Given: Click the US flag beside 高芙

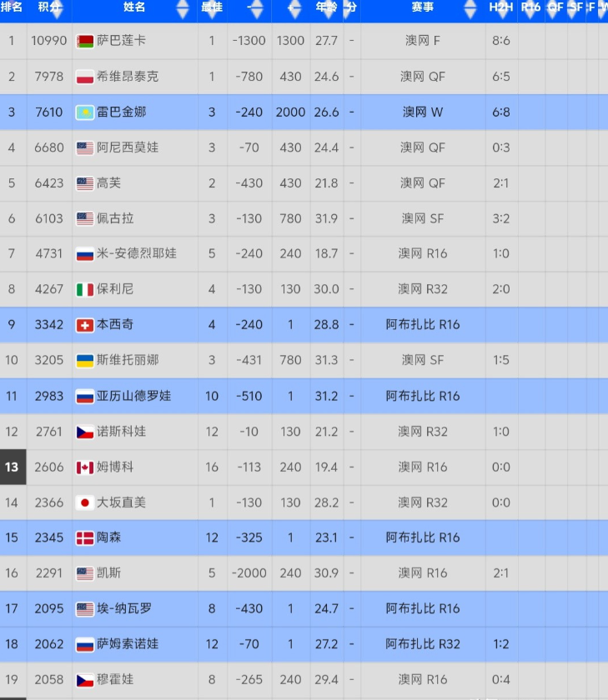Looking at the screenshot, I should tap(85, 183).
